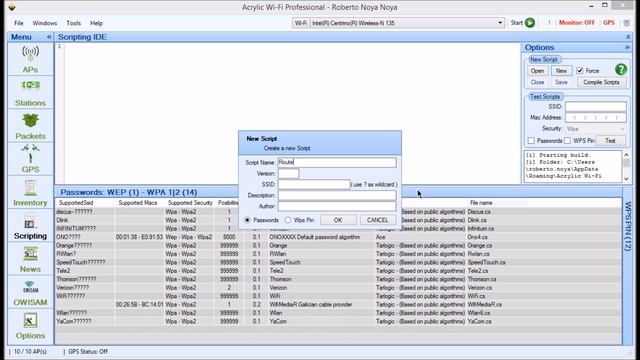Select the SpeedTouch?????? row
This screenshot has height=360, width=640.
pos(338,262)
